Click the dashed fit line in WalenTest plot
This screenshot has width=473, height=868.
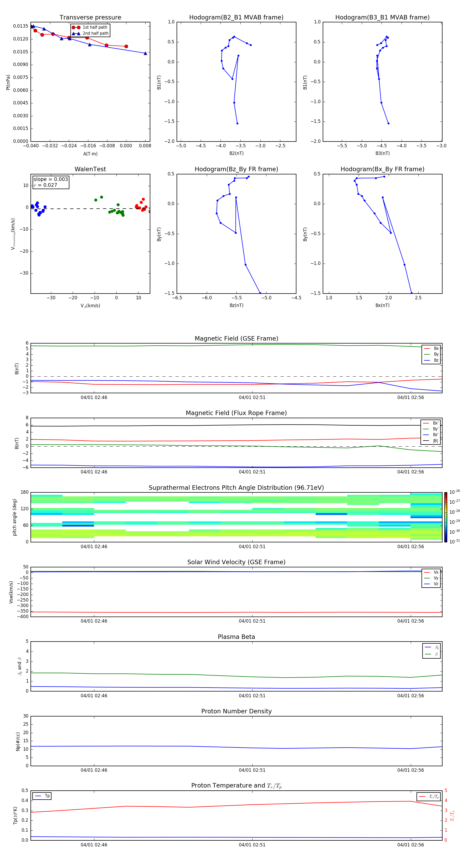(90, 209)
